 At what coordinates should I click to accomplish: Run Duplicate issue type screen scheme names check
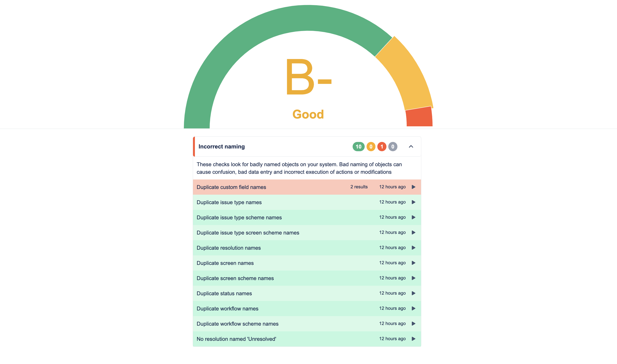[413, 233]
